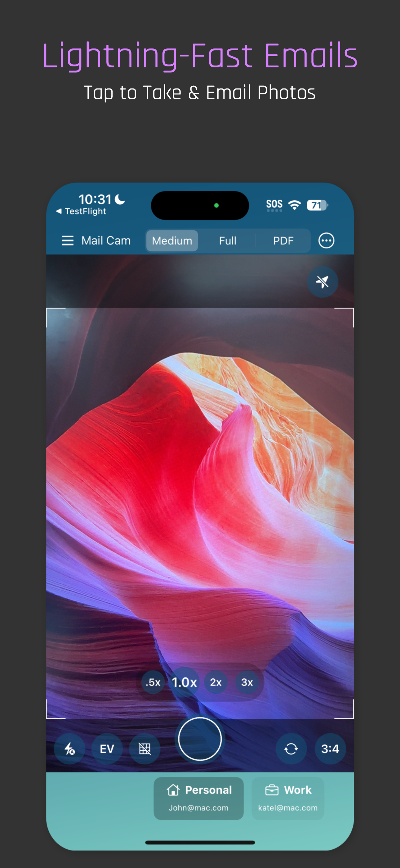Set zoom to 3x

click(247, 682)
